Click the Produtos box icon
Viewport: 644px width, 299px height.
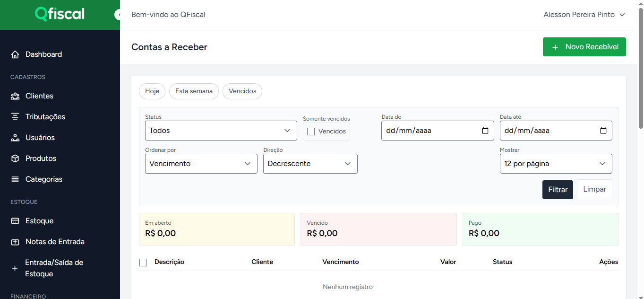(x=15, y=158)
